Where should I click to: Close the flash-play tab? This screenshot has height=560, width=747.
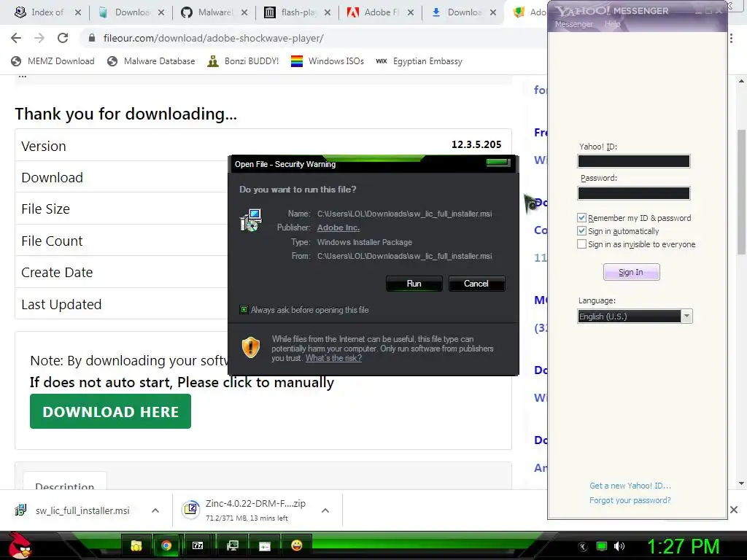328,12
